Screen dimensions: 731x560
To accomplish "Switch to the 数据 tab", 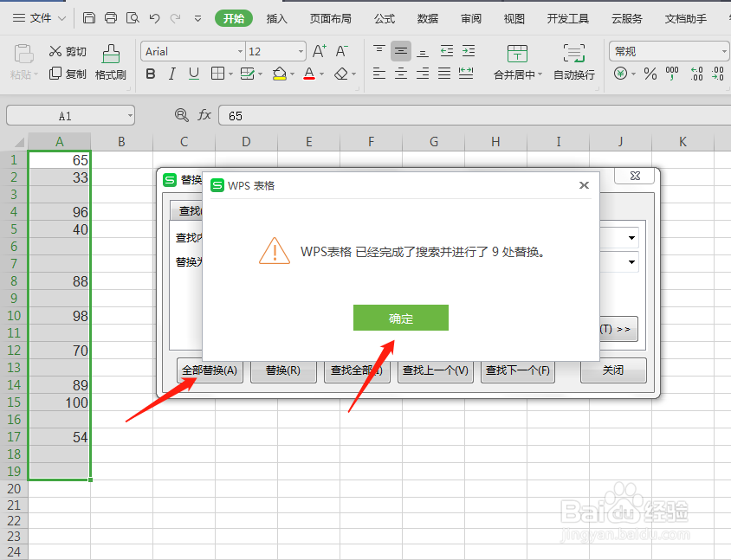I will click(428, 19).
